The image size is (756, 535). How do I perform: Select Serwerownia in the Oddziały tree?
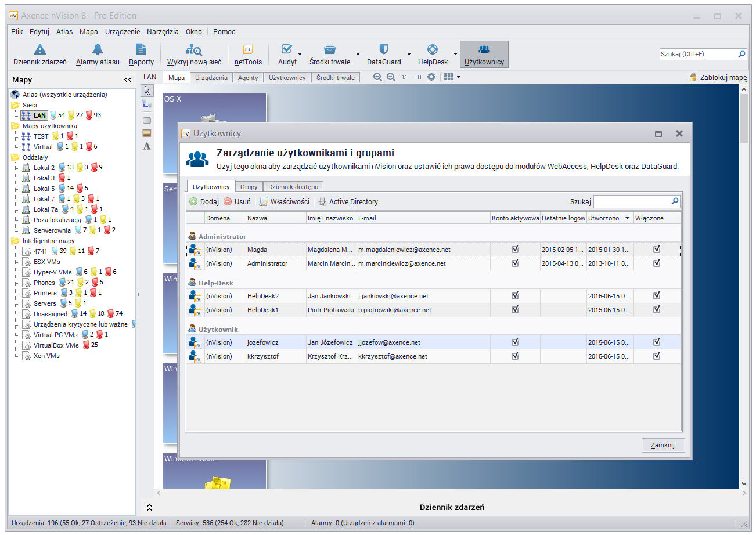click(x=52, y=230)
